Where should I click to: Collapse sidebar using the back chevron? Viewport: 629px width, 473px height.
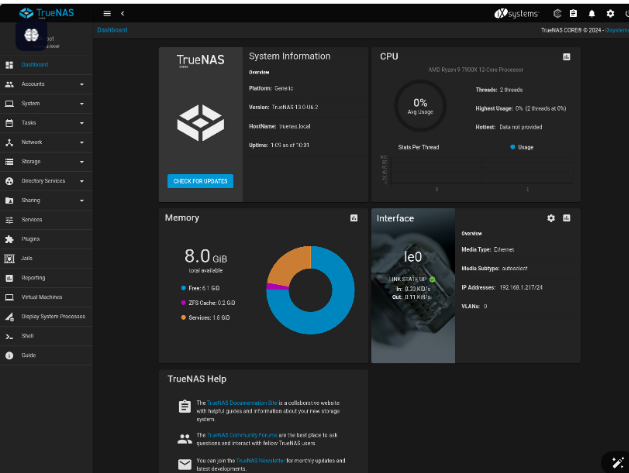click(122, 13)
